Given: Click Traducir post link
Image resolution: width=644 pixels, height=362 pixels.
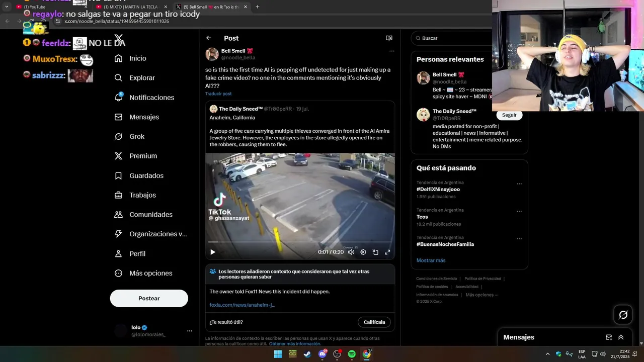Looking at the screenshot, I should pos(218,94).
